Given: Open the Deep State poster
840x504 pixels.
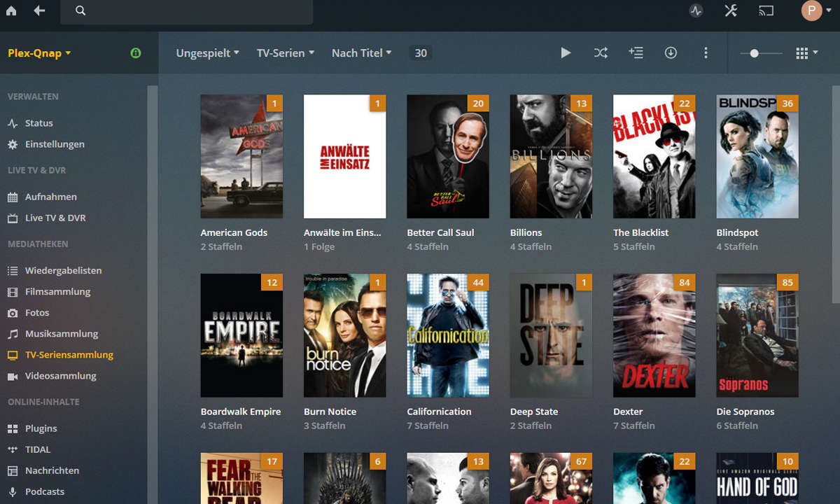Looking at the screenshot, I should point(551,336).
